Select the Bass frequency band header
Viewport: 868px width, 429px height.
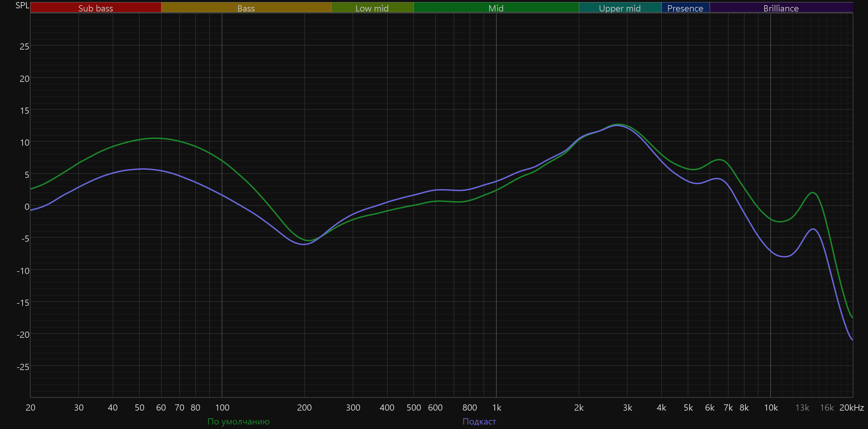(x=246, y=8)
